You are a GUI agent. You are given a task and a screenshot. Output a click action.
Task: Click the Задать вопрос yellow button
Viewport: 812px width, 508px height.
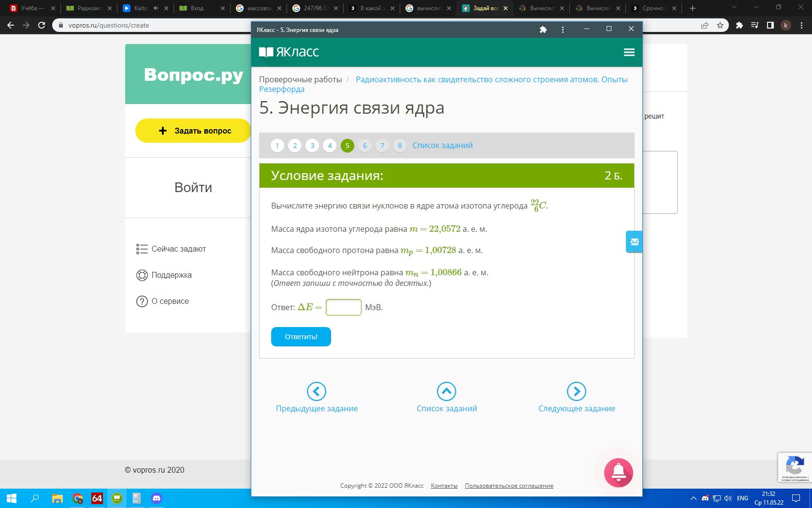pos(193,131)
